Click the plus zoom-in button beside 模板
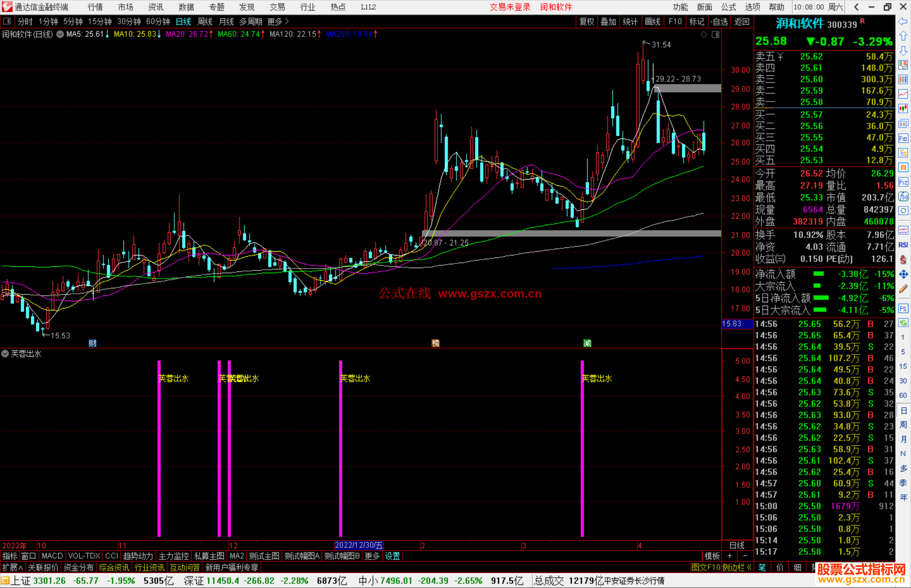911x588 pixels. tap(730, 556)
